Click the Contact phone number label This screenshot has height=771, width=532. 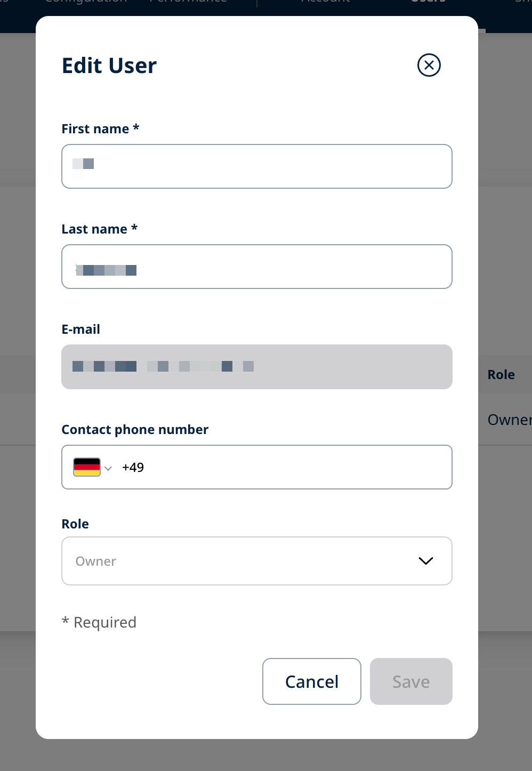[x=135, y=430]
